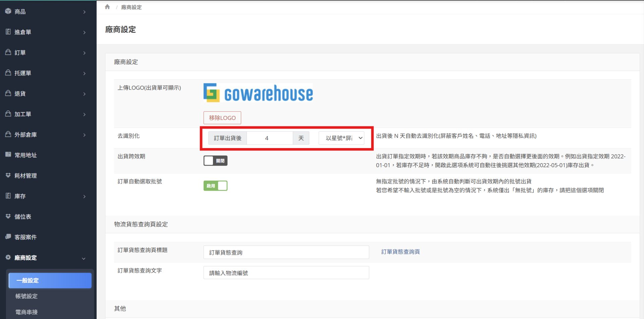
Task: Click the 商品 box icon in sidebar
Action: [x=8, y=11]
